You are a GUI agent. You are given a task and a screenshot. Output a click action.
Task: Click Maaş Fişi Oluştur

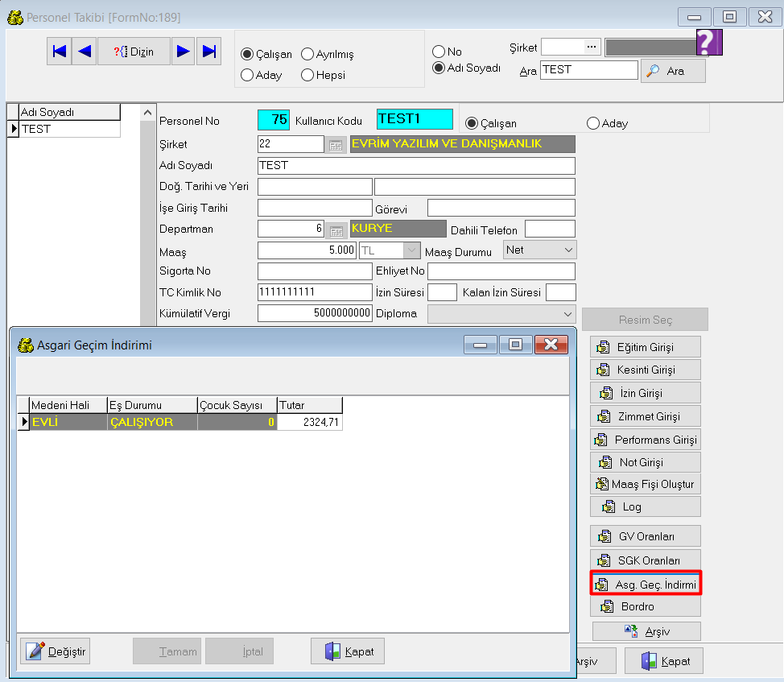click(x=645, y=484)
